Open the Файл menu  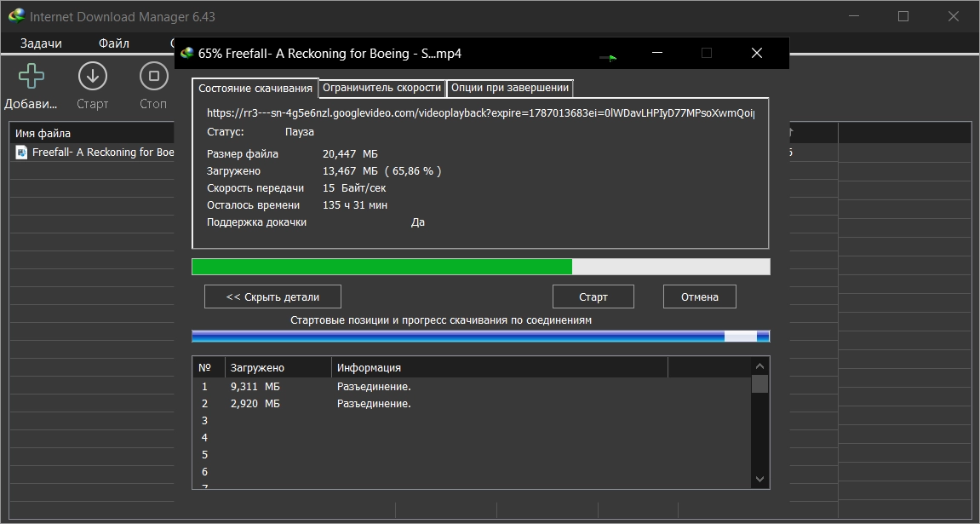[x=114, y=43]
